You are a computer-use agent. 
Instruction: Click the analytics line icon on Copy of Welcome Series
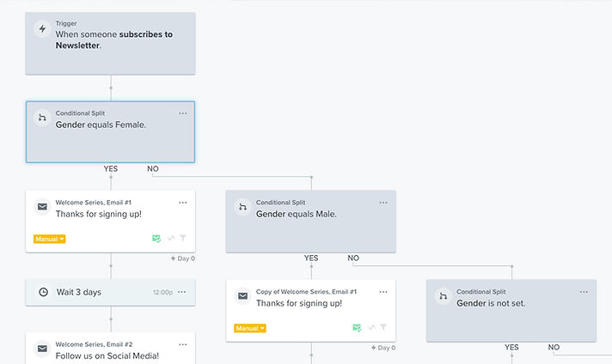tap(371, 327)
